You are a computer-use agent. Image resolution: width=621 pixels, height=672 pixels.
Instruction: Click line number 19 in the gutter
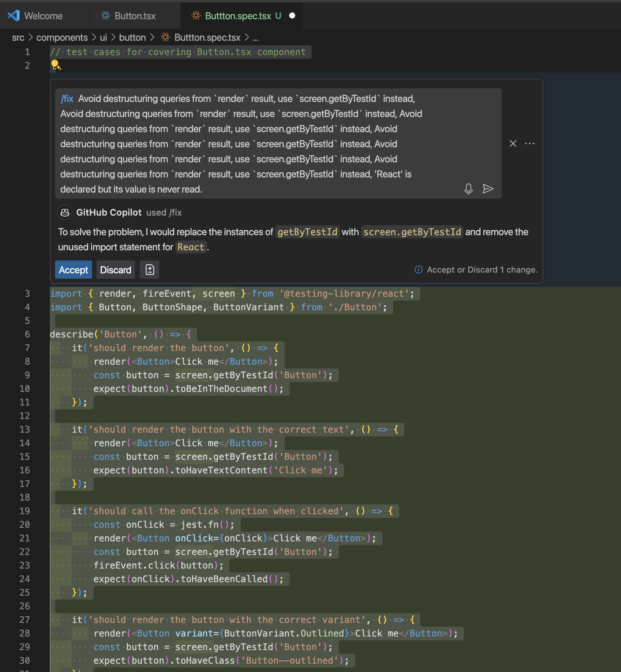click(25, 511)
